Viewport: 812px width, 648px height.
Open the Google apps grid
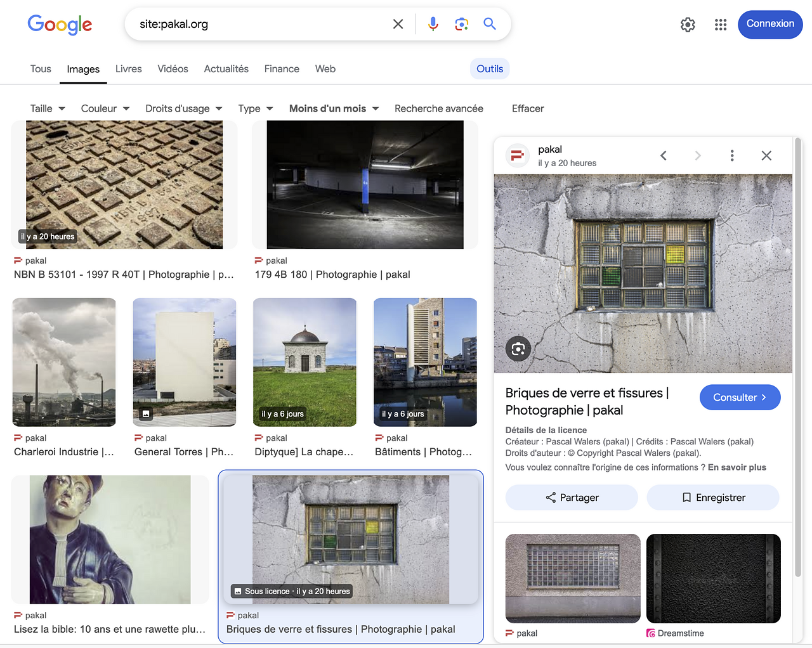720,24
